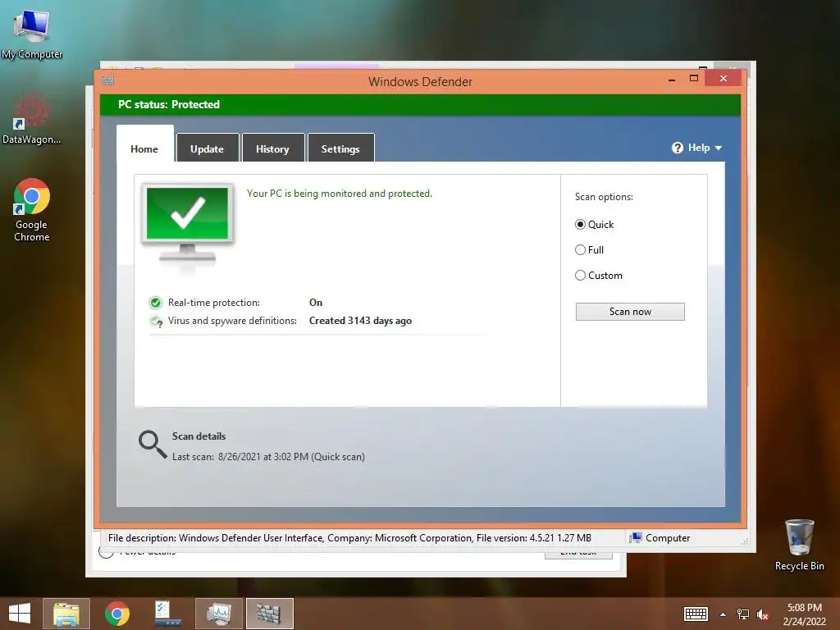Switch to the Update tab
The image size is (840, 630).
pos(208,148)
